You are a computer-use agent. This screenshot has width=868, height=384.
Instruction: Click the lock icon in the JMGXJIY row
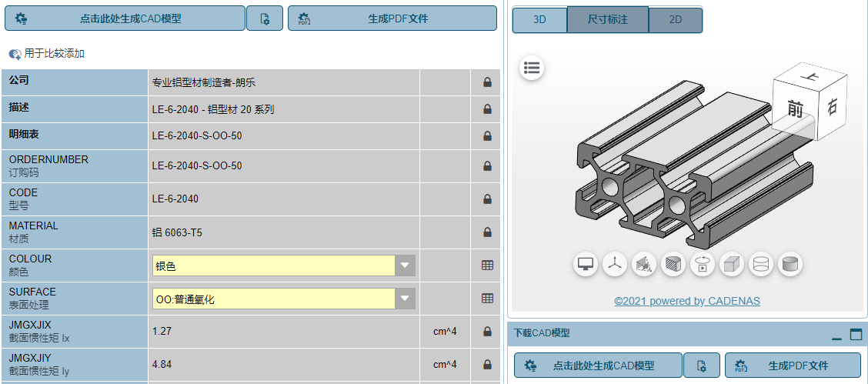tap(487, 364)
